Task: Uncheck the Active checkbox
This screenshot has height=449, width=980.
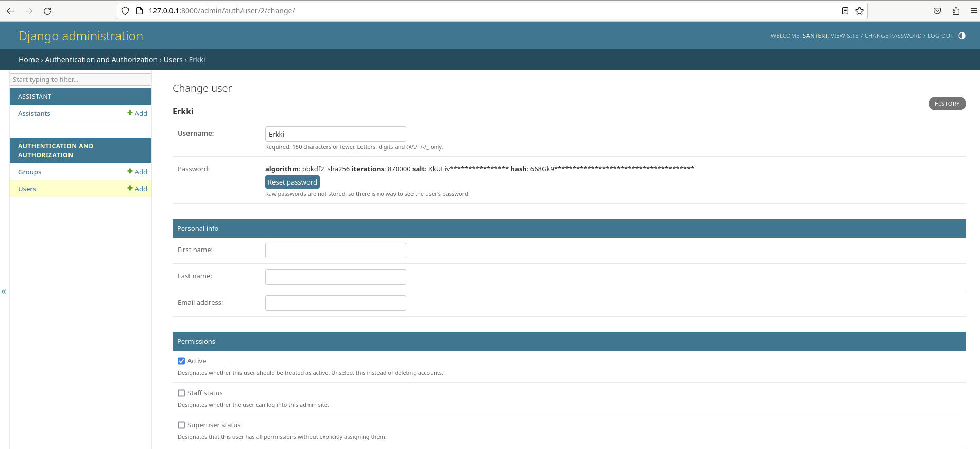Action: coord(181,361)
